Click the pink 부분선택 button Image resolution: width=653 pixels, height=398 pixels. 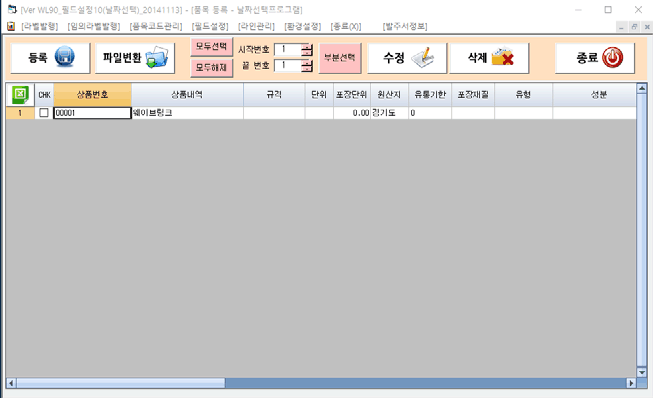coord(340,58)
